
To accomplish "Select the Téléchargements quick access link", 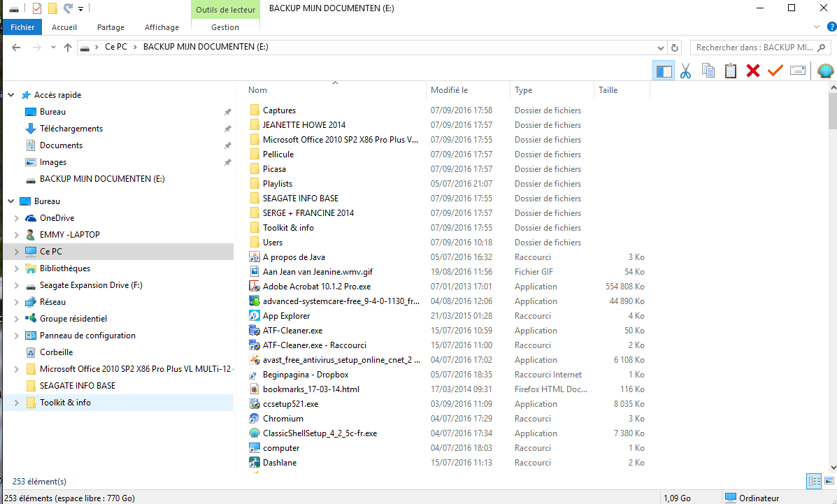I will [71, 129].
